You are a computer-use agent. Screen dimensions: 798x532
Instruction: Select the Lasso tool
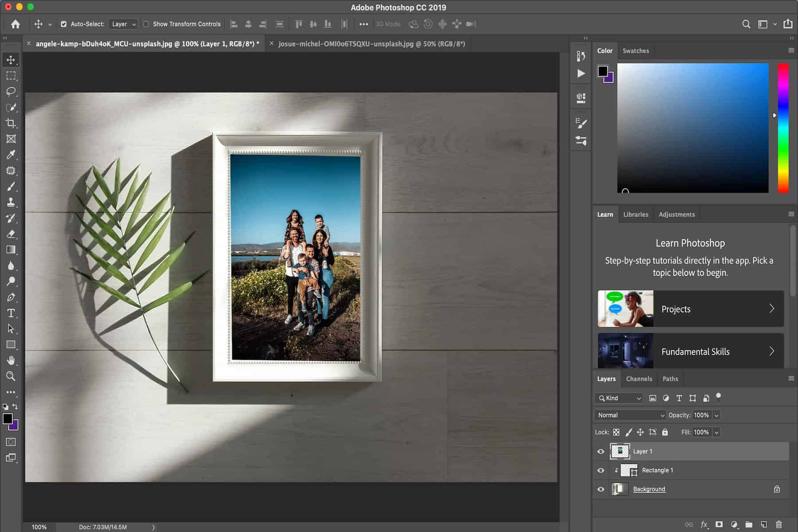(11, 91)
